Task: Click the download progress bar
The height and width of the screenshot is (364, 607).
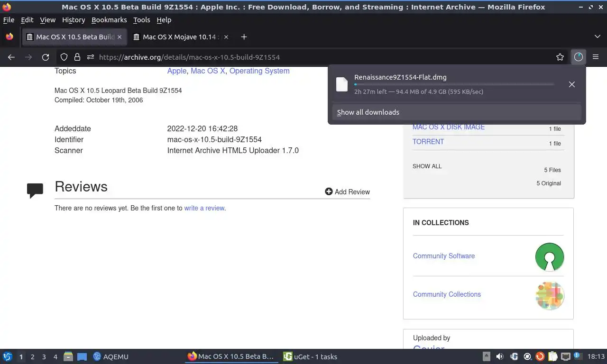Action: pyautogui.click(x=454, y=84)
